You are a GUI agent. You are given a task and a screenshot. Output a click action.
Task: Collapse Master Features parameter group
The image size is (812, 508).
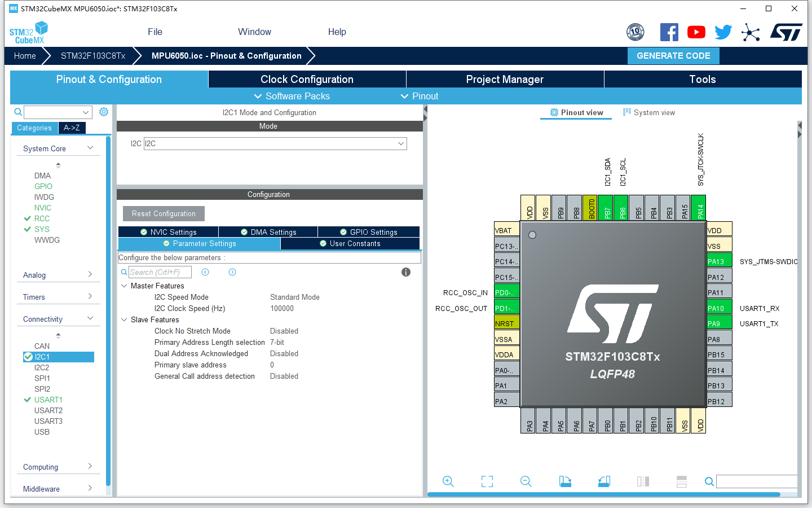pos(124,286)
